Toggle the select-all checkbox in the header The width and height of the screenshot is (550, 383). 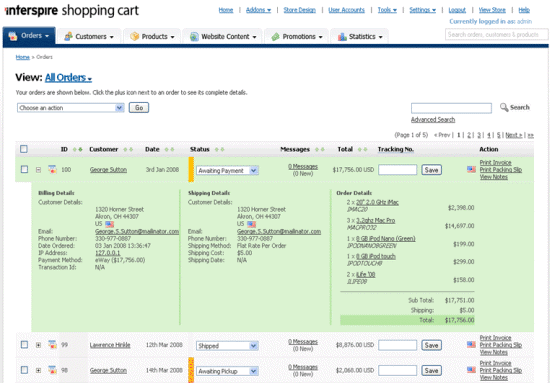pyautogui.click(x=24, y=149)
